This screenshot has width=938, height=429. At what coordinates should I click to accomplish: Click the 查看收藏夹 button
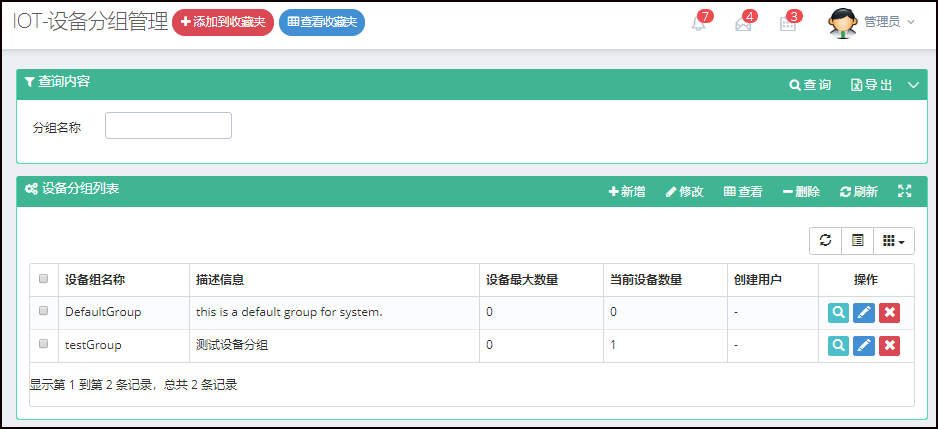[x=322, y=22]
